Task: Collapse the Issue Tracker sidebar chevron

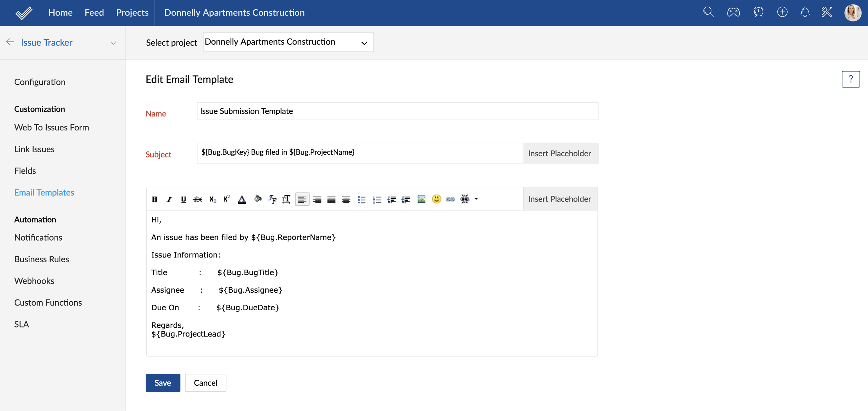Action: coord(113,43)
